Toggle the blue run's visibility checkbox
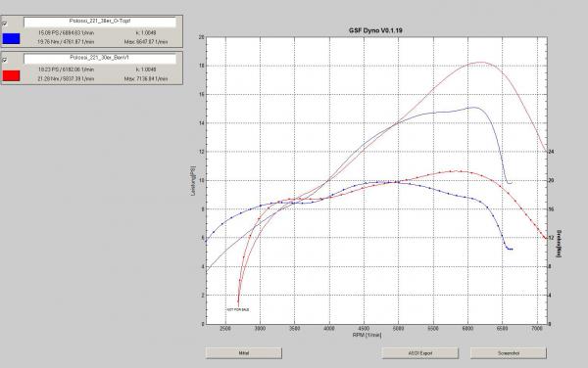Image resolution: width=588 pixels, height=368 pixels. coord(5,23)
